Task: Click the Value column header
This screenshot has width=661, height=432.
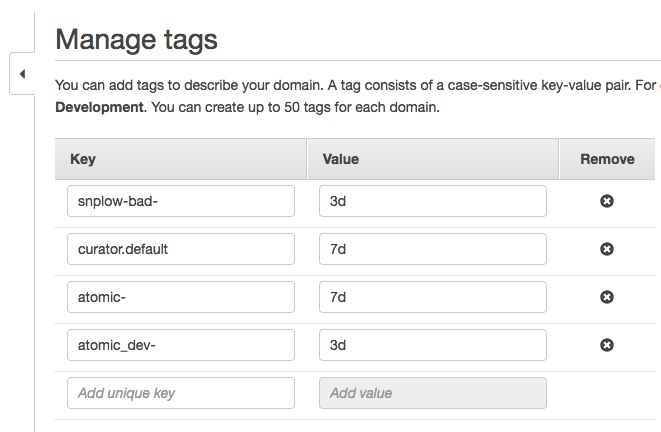Action: 341,159
